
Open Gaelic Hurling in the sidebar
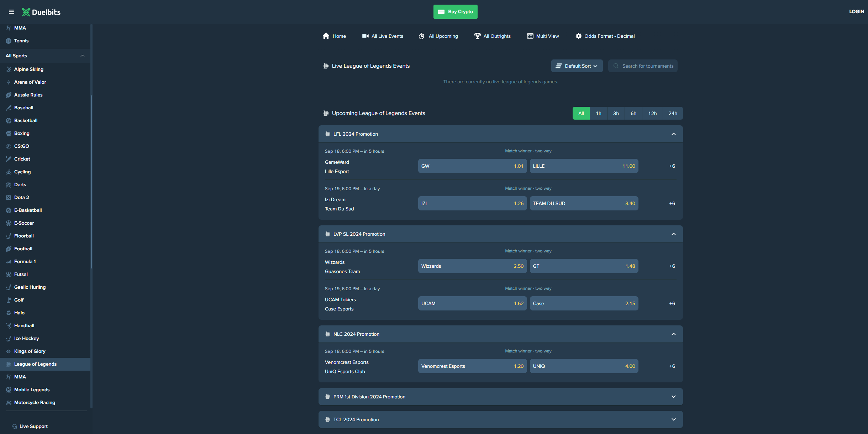click(x=45, y=287)
